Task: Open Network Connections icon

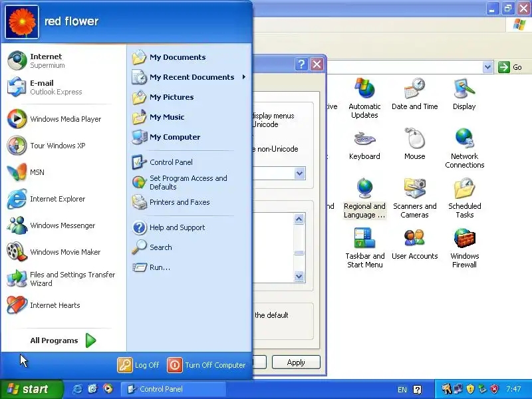Action: coord(464,148)
